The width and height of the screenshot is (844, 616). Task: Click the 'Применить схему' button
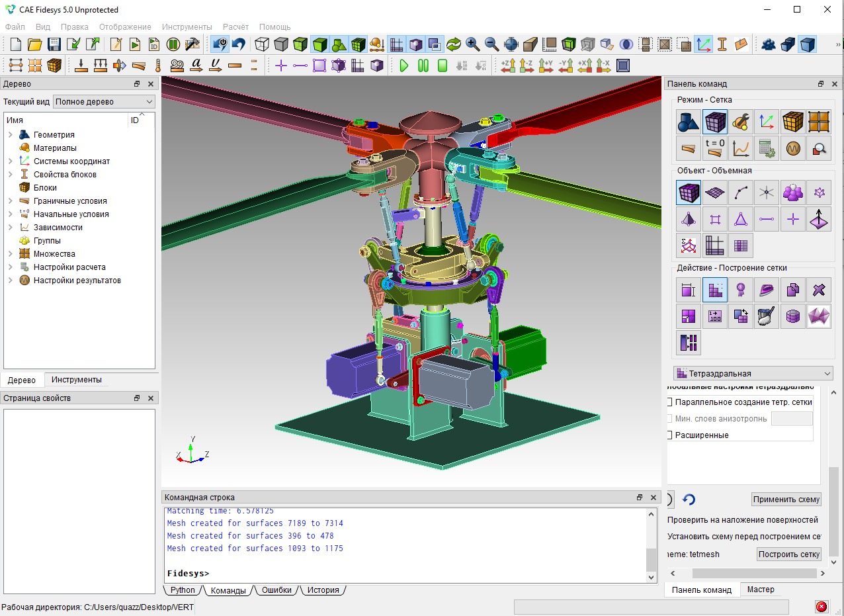(786, 500)
